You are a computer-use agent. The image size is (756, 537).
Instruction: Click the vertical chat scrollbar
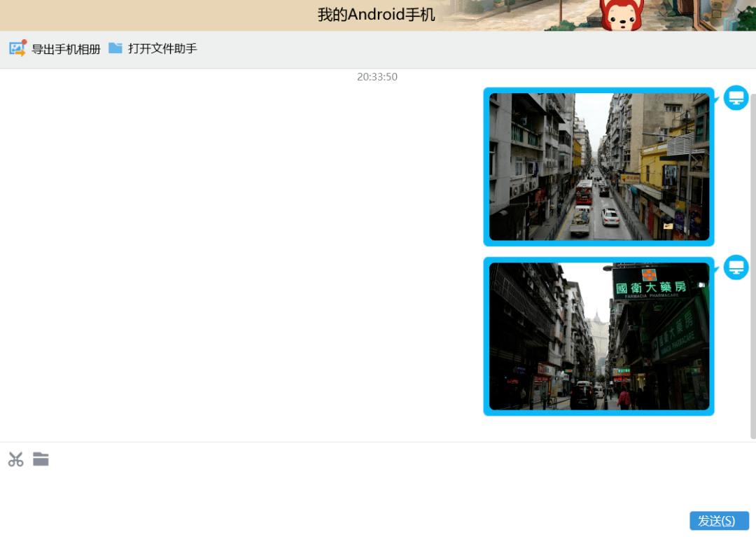pyautogui.click(x=752, y=265)
